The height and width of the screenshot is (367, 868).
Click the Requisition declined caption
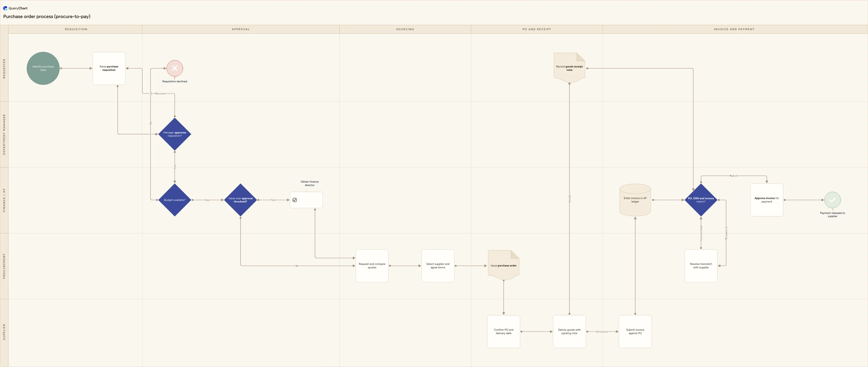click(175, 81)
